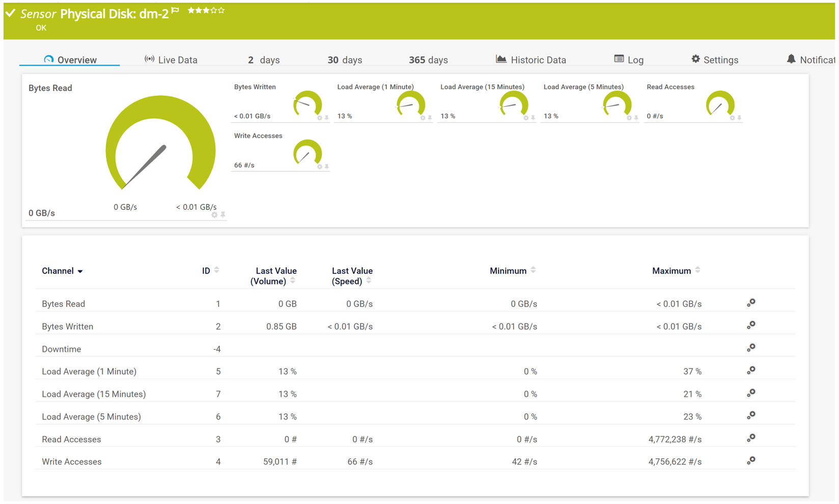The image size is (839, 504).
Task: Switch to the 30 days tab
Action: pyautogui.click(x=345, y=60)
